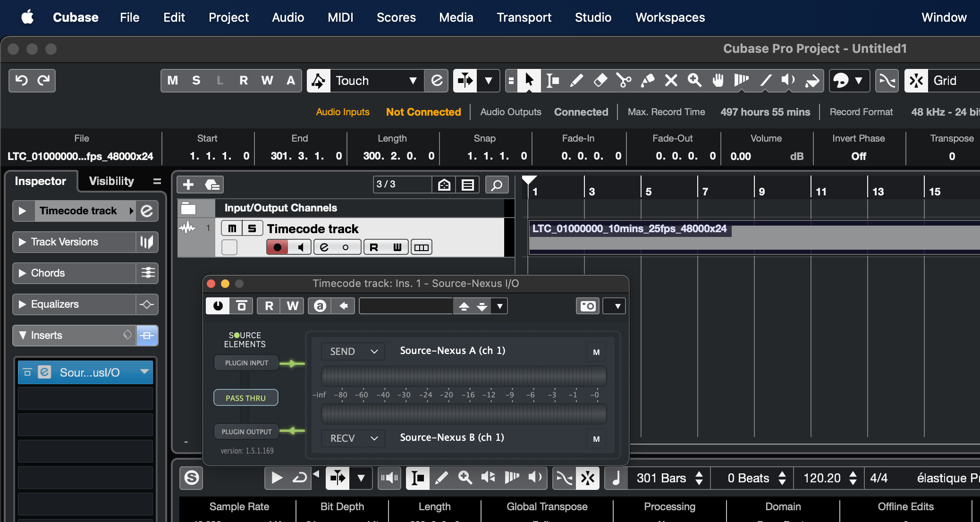
Task: Toggle the plugin power bypass button
Action: [x=218, y=306]
